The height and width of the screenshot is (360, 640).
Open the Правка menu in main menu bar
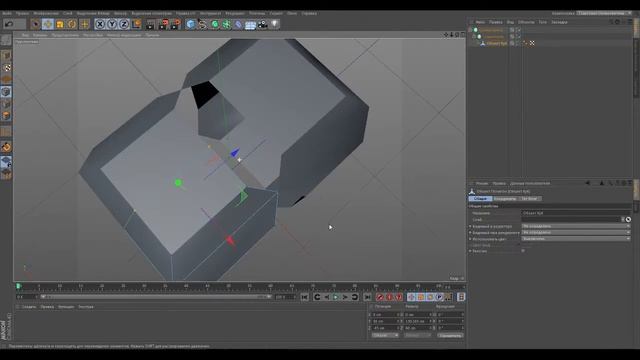click(22, 13)
